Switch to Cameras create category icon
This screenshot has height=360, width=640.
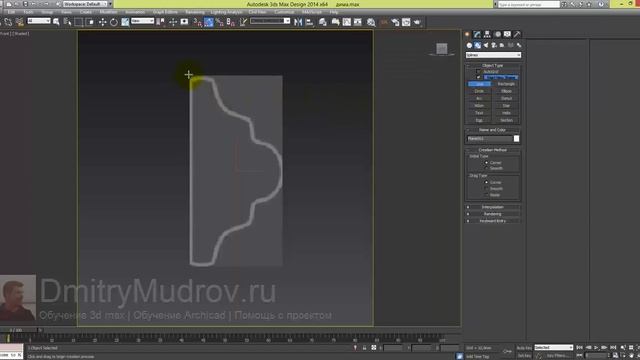pyautogui.click(x=494, y=45)
